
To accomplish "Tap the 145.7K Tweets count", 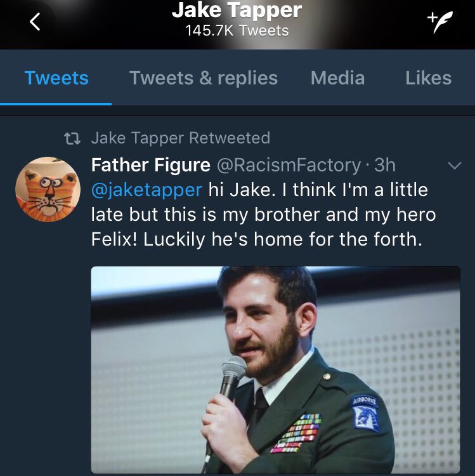I will pyautogui.click(x=237, y=30).
